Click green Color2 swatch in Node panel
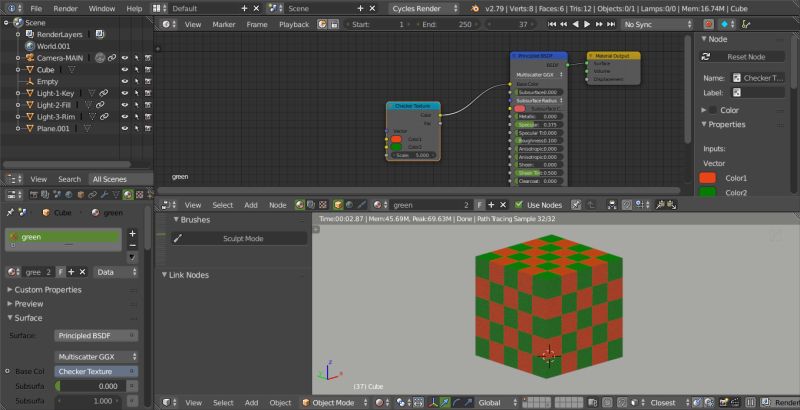 pyautogui.click(x=708, y=192)
